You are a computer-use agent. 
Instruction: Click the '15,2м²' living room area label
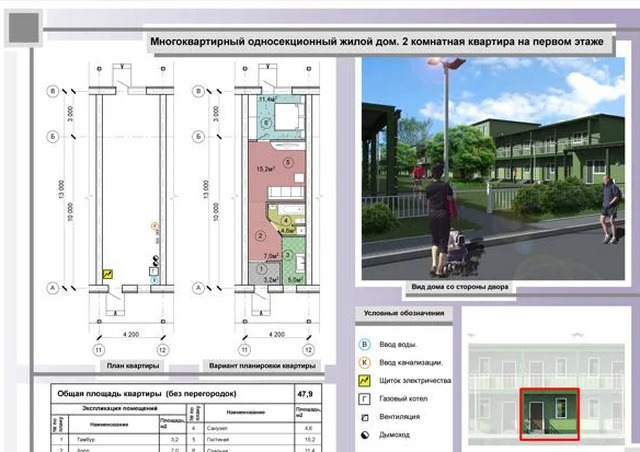[x=265, y=169]
